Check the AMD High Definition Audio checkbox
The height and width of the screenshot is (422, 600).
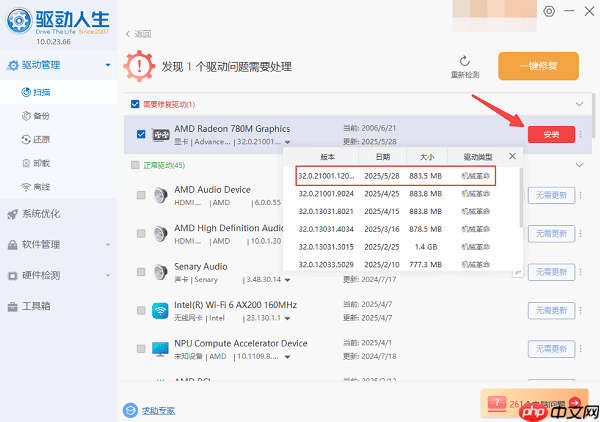[x=141, y=233]
